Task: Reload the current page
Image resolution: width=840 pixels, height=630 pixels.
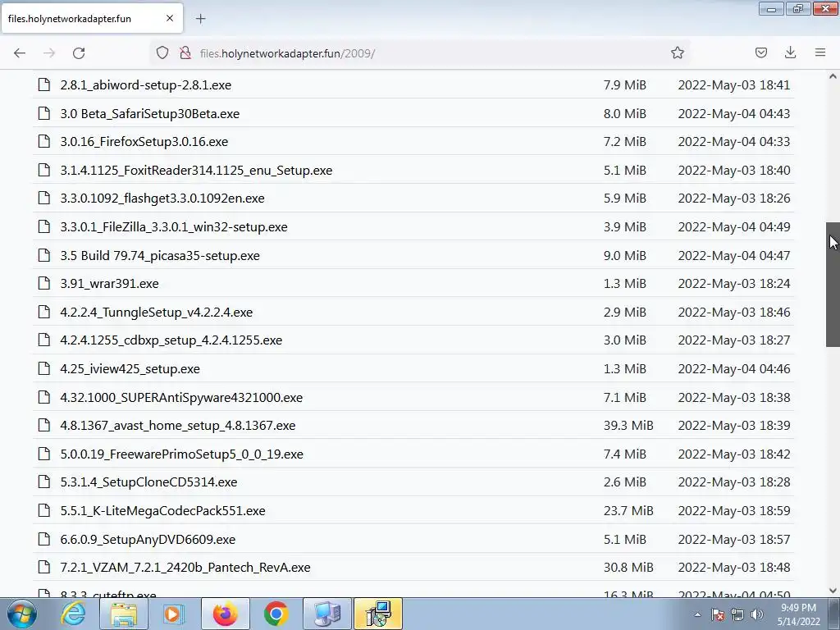Action: point(79,53)
